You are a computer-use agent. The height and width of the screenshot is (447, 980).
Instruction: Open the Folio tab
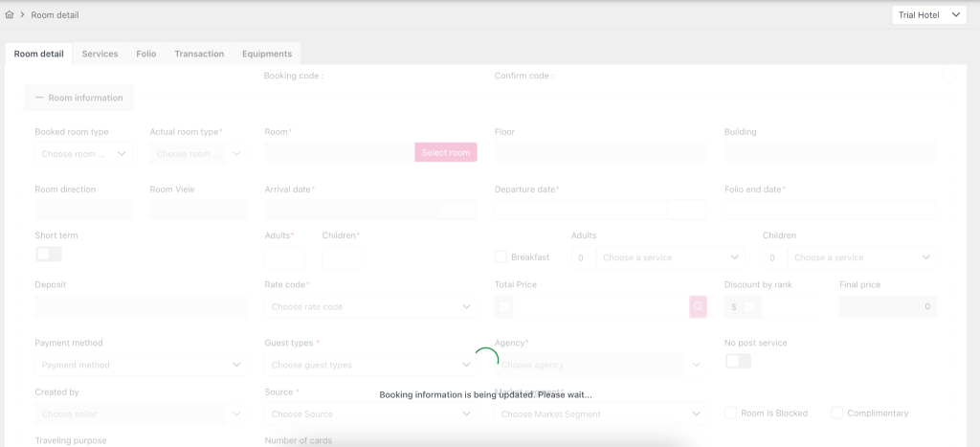point(146,55)
